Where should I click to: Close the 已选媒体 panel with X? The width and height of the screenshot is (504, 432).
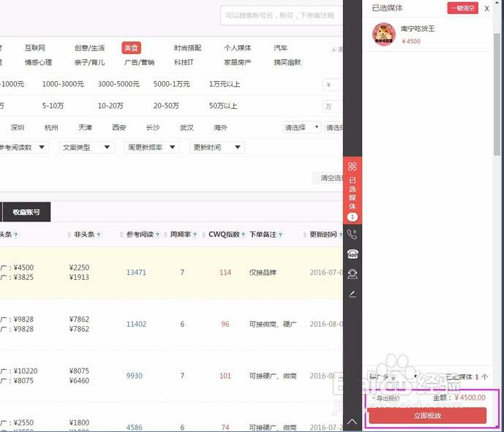(x=486, y=9)
